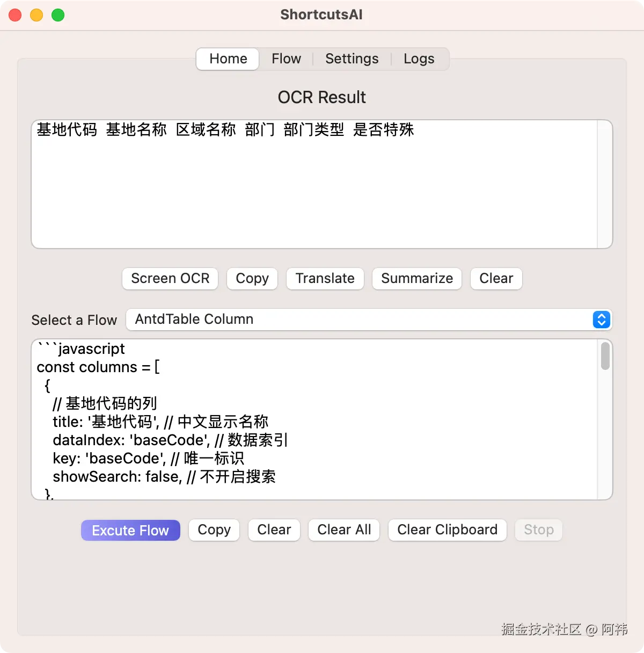Click the flow output scrollbar thumb
This screenshot has width=644, height=653.
[x=605, y=356]
